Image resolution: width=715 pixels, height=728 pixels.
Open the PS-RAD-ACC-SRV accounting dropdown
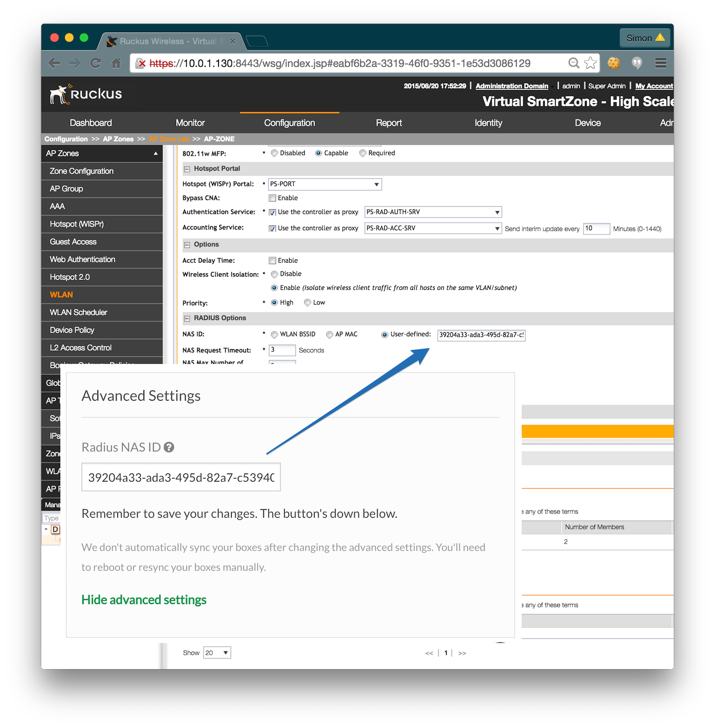pyautogui.click(x=433, y=228)
